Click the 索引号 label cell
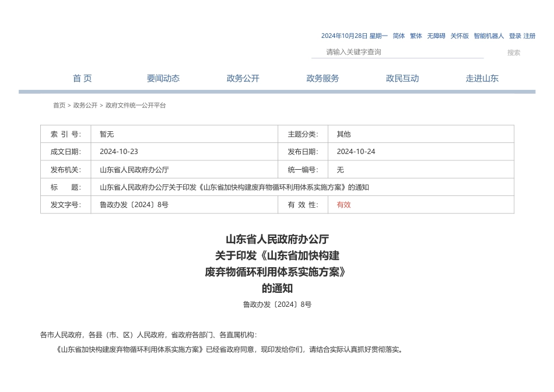 pyautogui.click(x=66, y=134)
